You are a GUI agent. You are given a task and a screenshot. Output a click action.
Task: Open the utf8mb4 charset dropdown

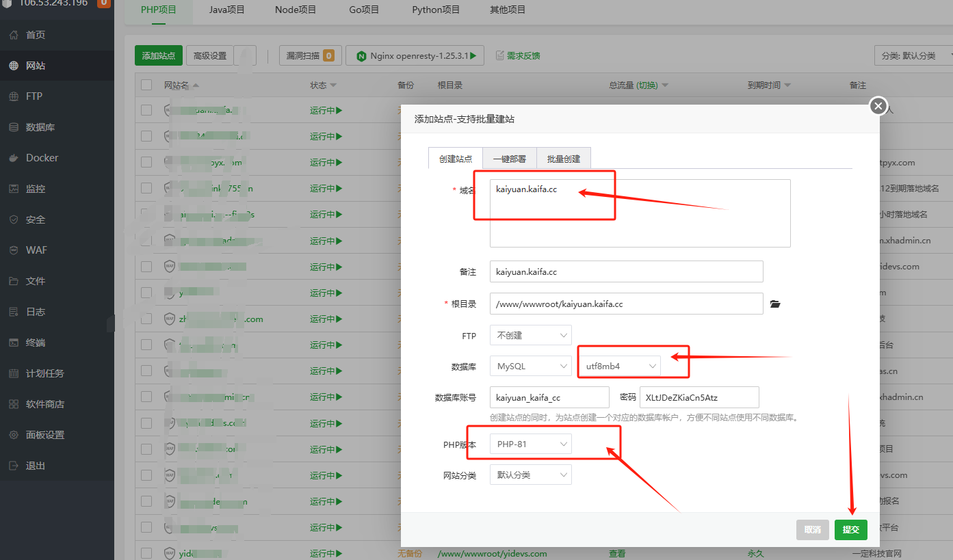[x=620, y=366]
